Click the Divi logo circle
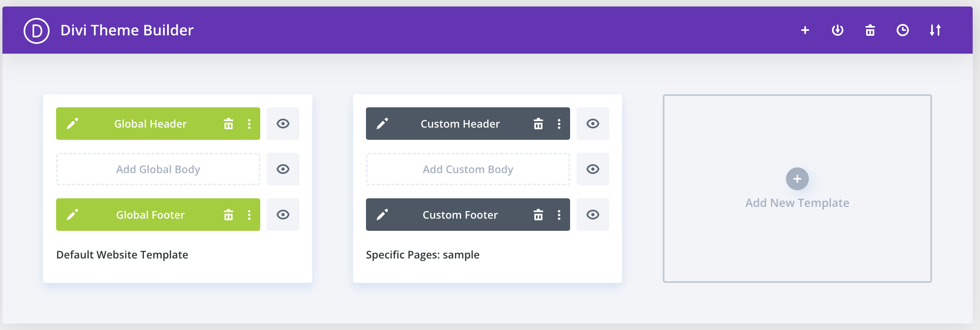Screen dimensions: 980x330 [x=37, y=30]
